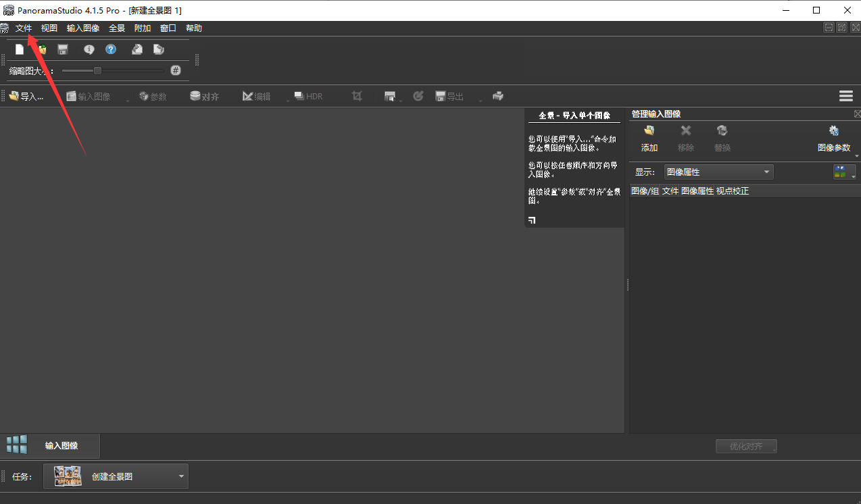
Task: Expand the 显示 图像属性 dropdown
Action: (x=718, y=172)
